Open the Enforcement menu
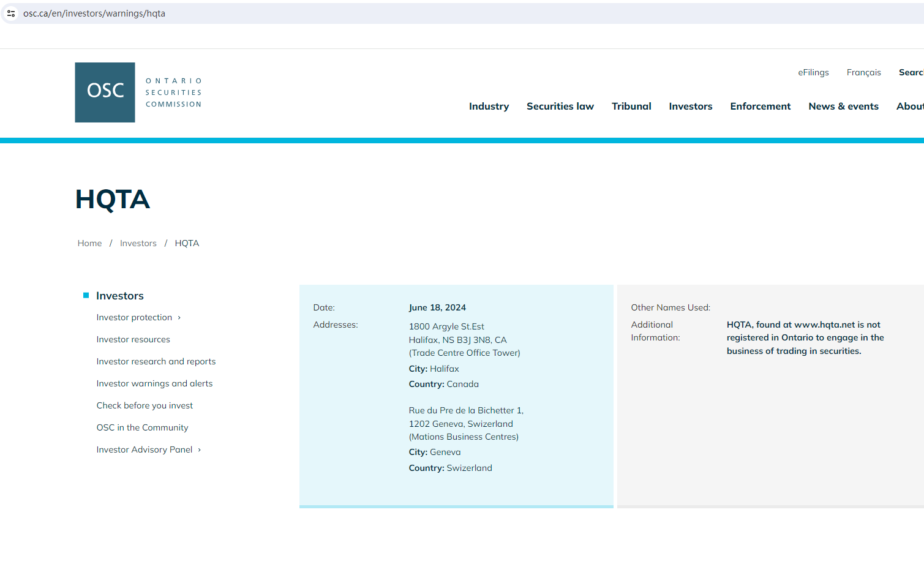The width and height of the screenshot is (924, 564). pos(760,107)
